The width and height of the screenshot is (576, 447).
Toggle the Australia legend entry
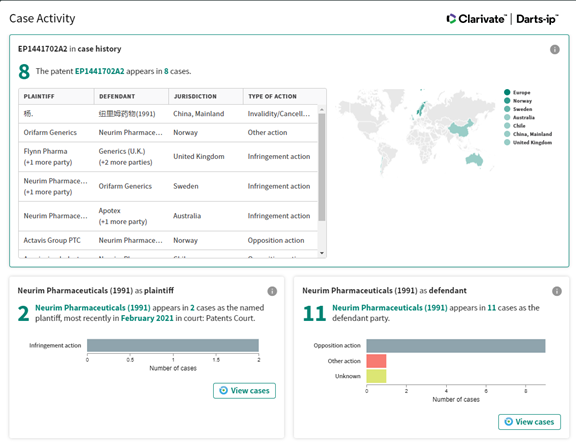pyautogui.click(x=519, y=118)
